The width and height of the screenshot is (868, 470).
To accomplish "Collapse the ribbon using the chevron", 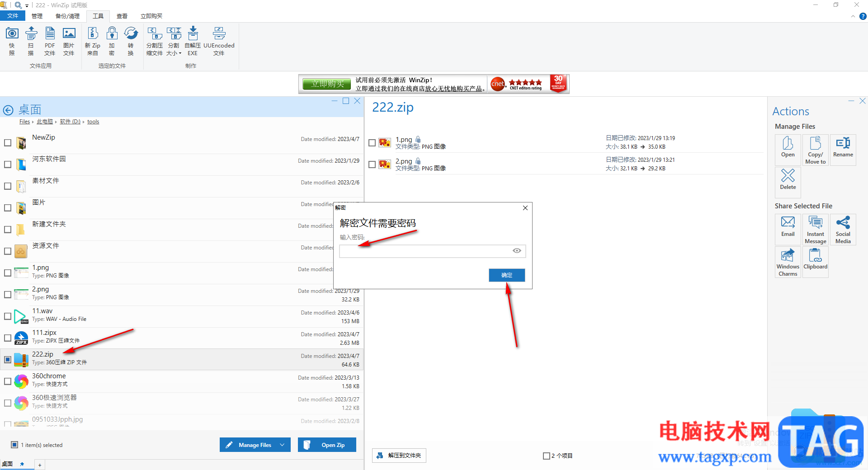I will [x=853, y=16].
